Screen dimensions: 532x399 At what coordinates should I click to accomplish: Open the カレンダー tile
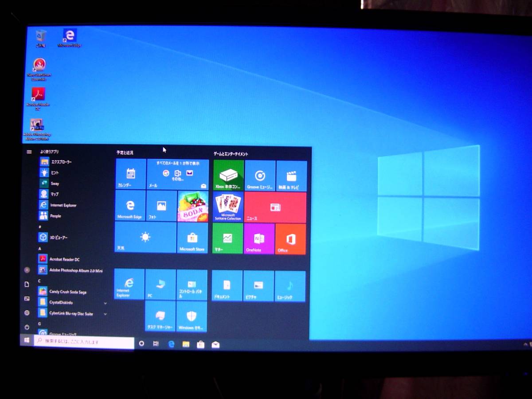[x=131, y=174]
